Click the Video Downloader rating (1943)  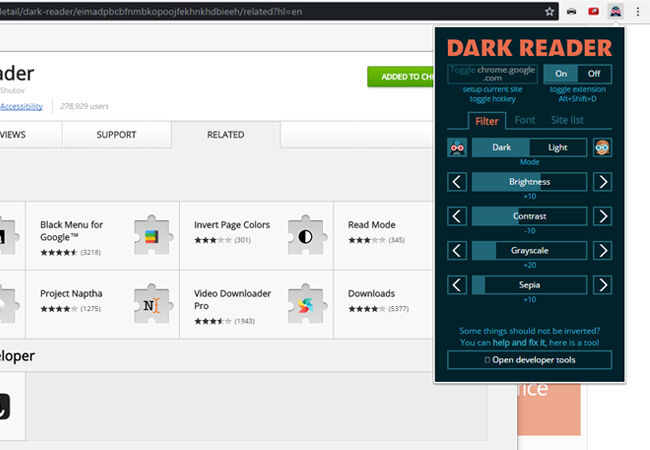pyautogui.click(x=245, y=321)
